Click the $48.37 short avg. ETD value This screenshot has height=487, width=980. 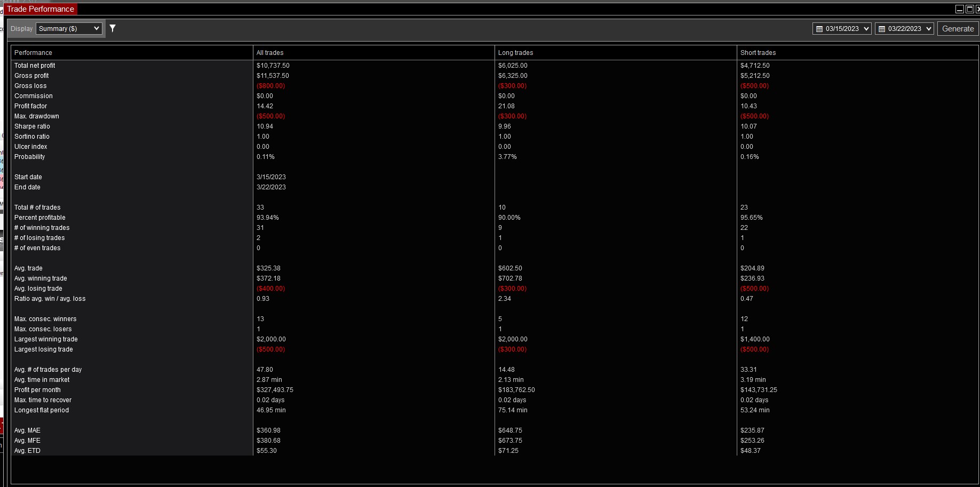[751, 451]
